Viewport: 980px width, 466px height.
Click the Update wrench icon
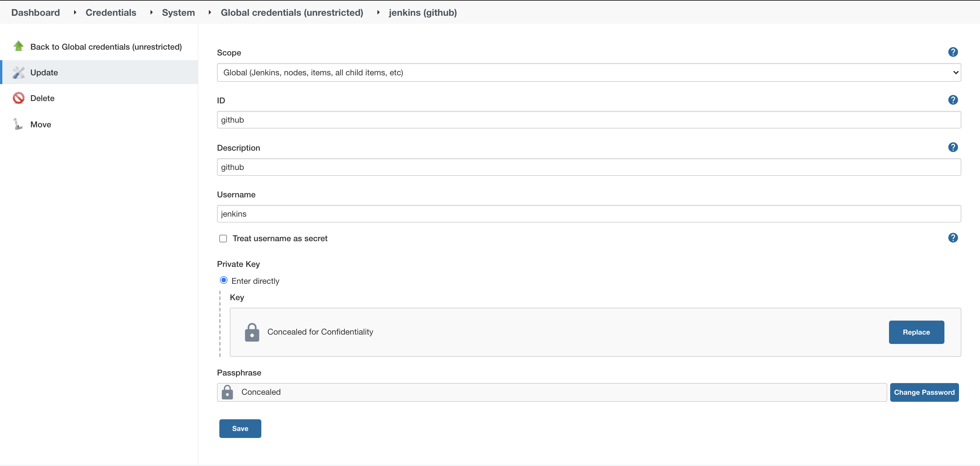18,72
